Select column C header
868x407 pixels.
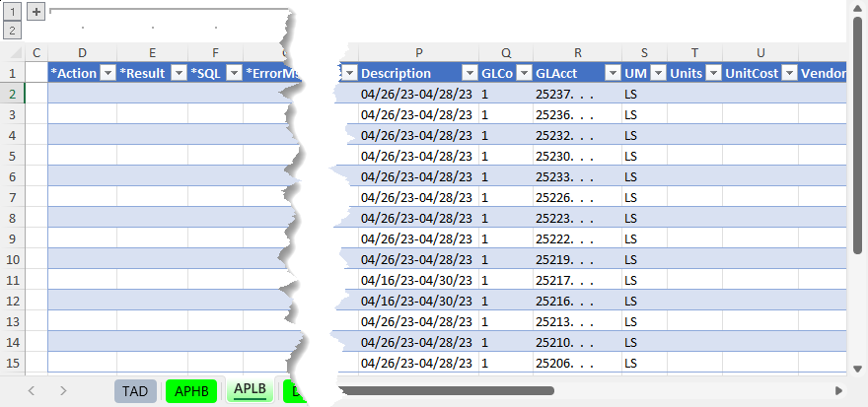tap(37, 53)
